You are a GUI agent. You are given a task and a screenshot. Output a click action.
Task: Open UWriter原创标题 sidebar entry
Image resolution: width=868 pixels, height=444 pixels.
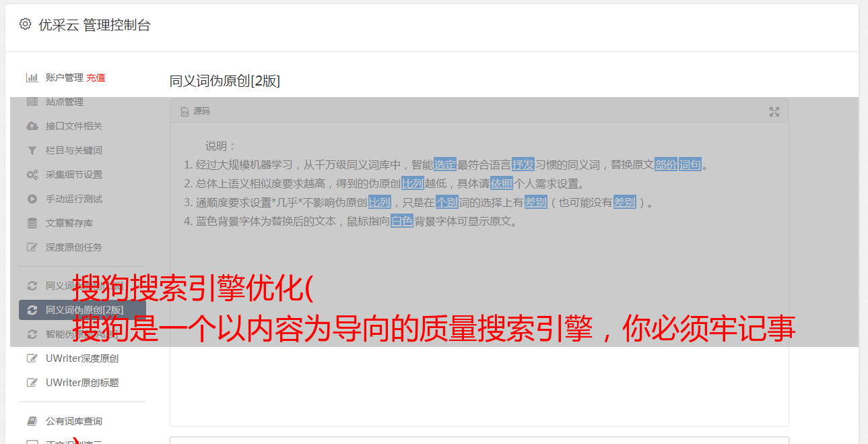point(82,383)
